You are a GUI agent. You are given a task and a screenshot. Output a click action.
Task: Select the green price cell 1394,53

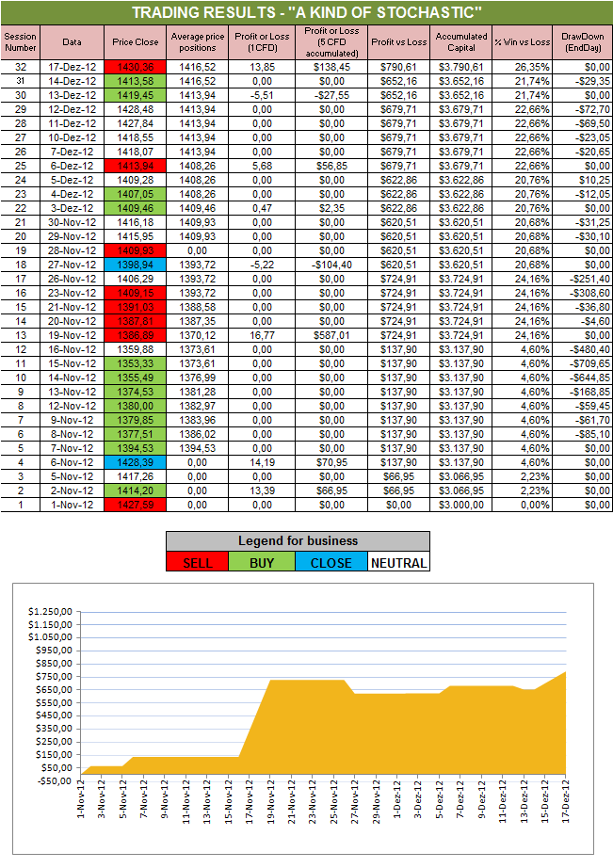click(x=135, y=448)
